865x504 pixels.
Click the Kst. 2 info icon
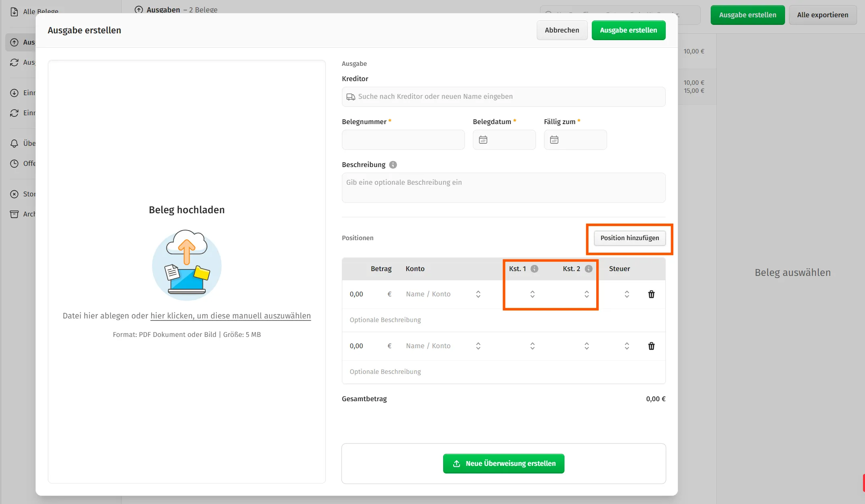tap(589, 269)
